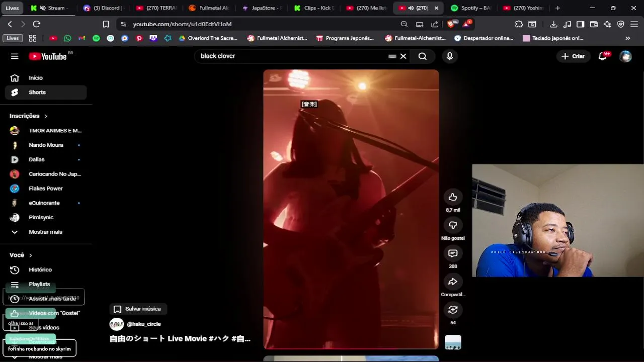644x362 pixels.
Task: Open the account avatar menu
Action: tap(625, 56)
